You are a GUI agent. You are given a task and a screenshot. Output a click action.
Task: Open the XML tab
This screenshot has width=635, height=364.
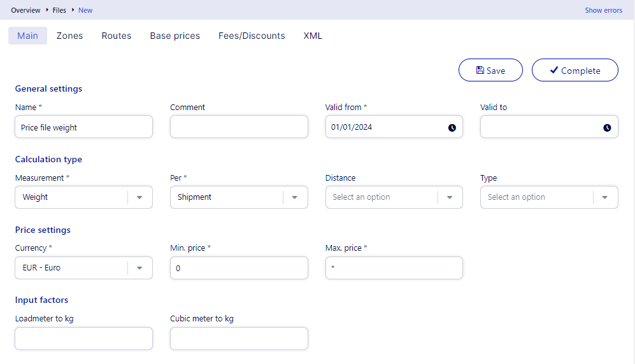(x=313, y=36)
